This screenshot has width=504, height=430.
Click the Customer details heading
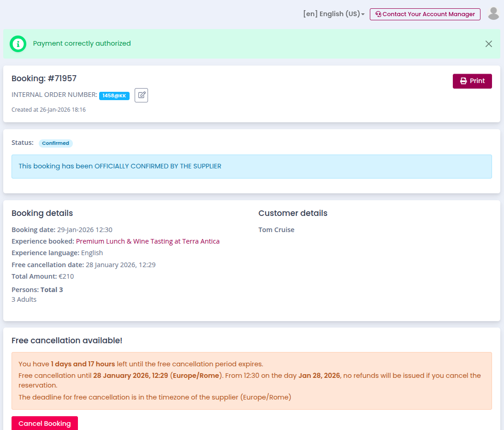click(293, 213)
